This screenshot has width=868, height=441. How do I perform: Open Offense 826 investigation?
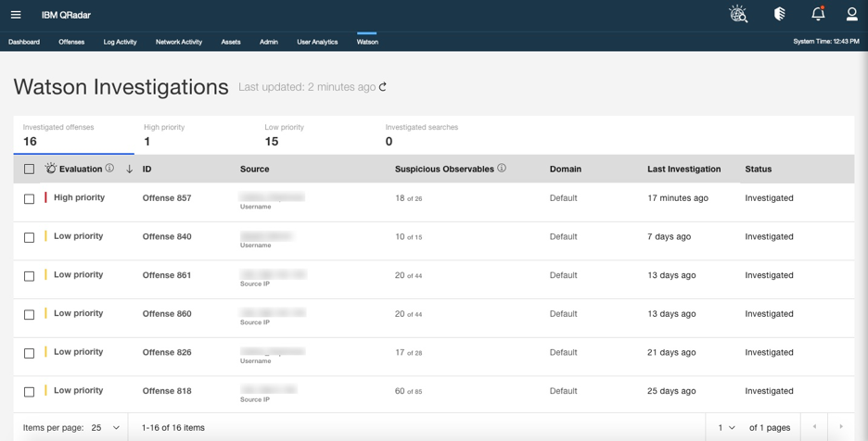pos(167,352)
